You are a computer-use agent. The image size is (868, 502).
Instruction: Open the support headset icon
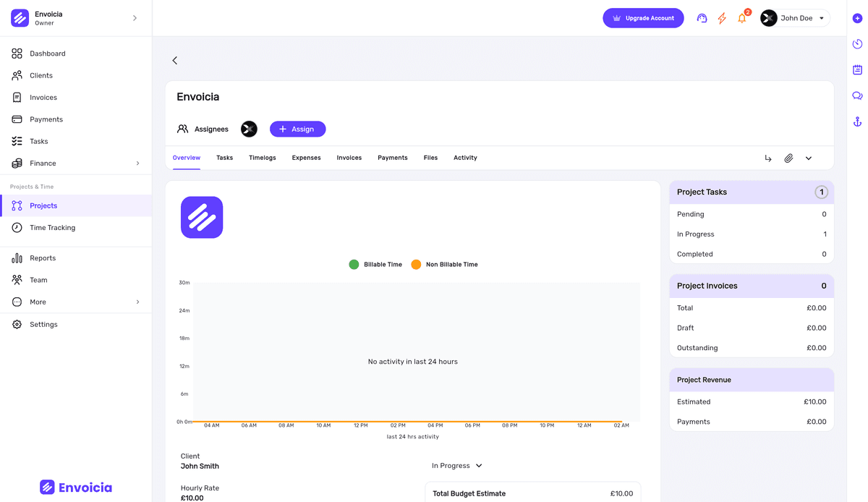coord(702,18)
